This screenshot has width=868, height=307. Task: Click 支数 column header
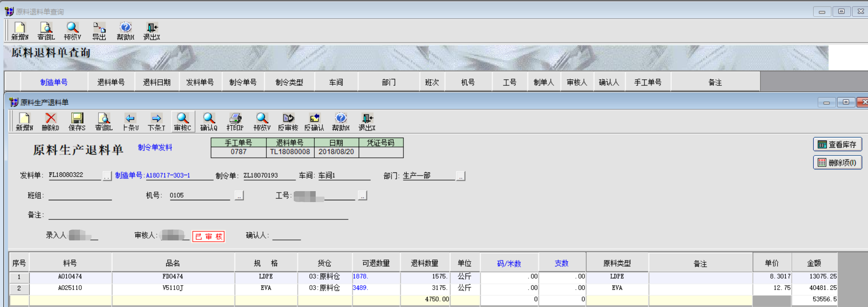click(561, 263)
